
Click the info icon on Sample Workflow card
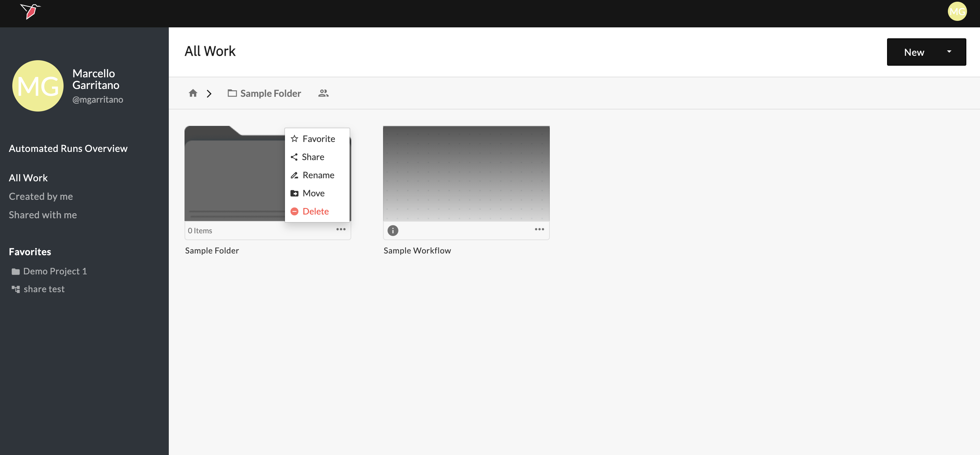pyautogui.click(x=393, y=230)
